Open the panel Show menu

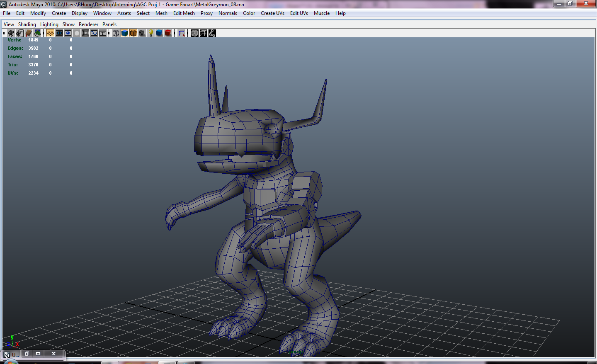pos(68,24)
